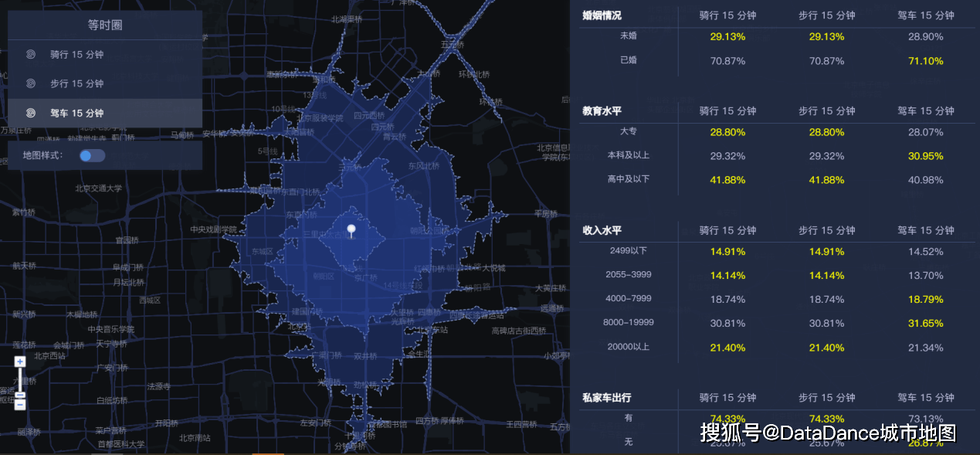Click the spiral icon beside 步行 15 分钟

tap(30, 83)
